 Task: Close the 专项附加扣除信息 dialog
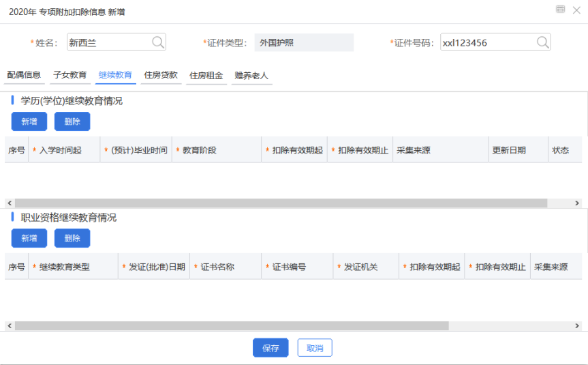(x=576, y=10)
